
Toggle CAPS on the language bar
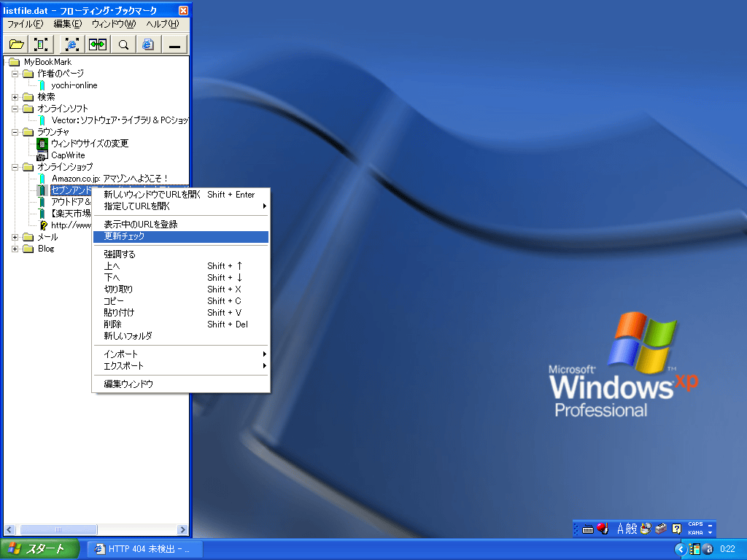(695, 524)
